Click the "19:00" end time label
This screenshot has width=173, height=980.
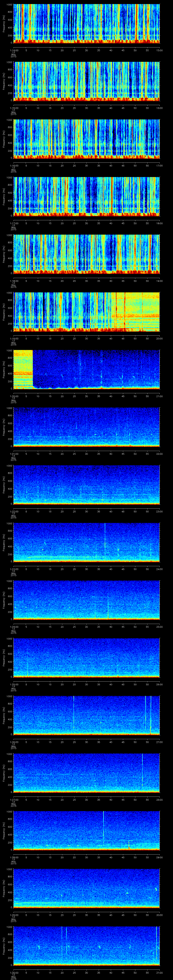click(160, 281)
